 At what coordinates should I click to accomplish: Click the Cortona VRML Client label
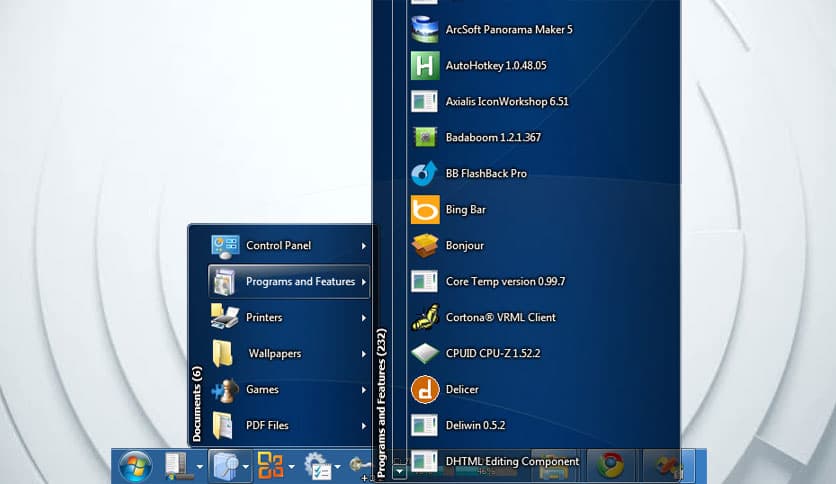(501, 318)
